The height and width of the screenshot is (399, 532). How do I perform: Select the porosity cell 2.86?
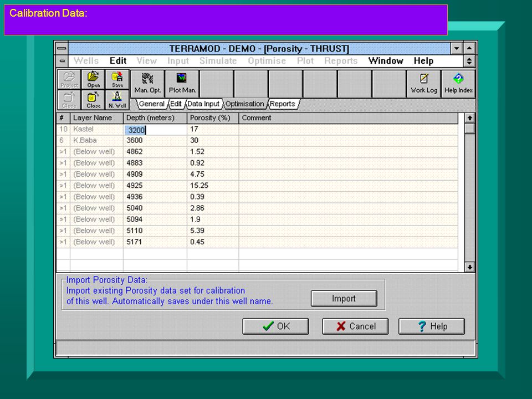click(213, 208)
